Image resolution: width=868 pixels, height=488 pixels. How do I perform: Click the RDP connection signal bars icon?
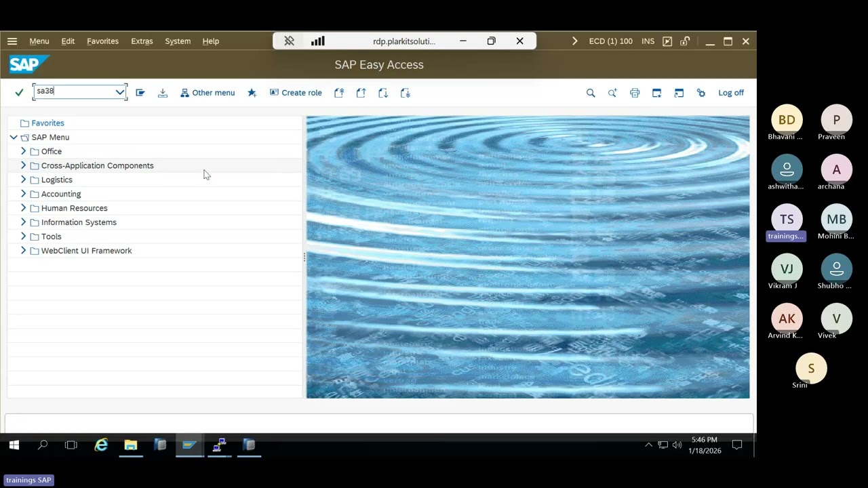click(x=317, y=41)
